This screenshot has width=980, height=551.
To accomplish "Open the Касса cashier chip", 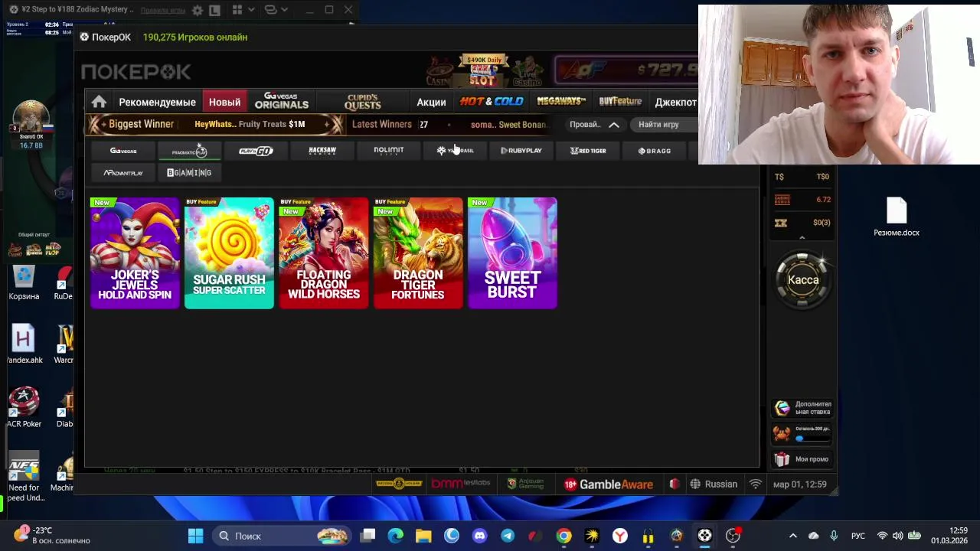I will [x=803, y=279].
